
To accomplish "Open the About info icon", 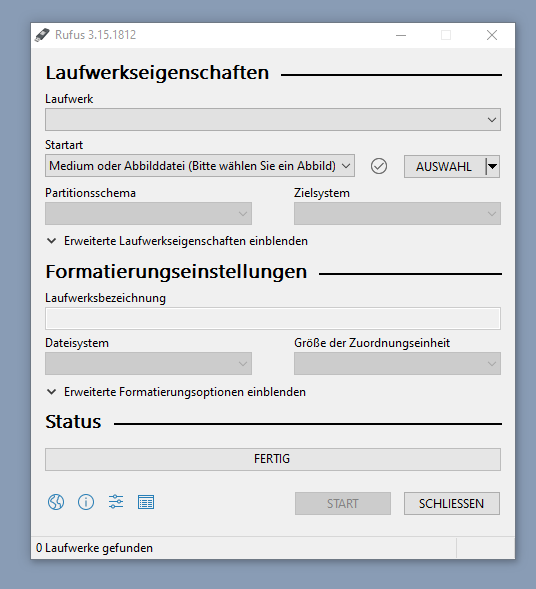I will pyautogui.click(x=86, y=502).
